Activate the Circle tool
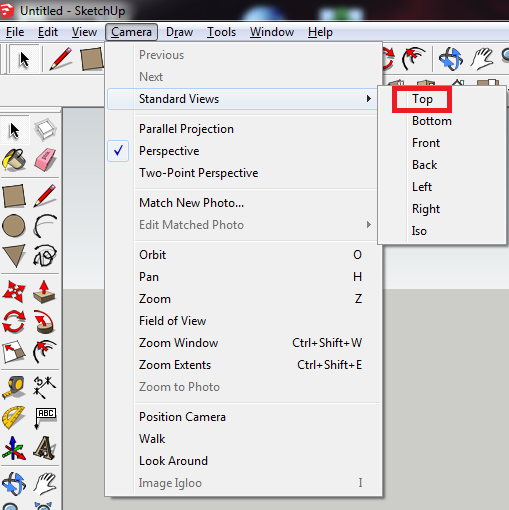 [x=14, y=226]
